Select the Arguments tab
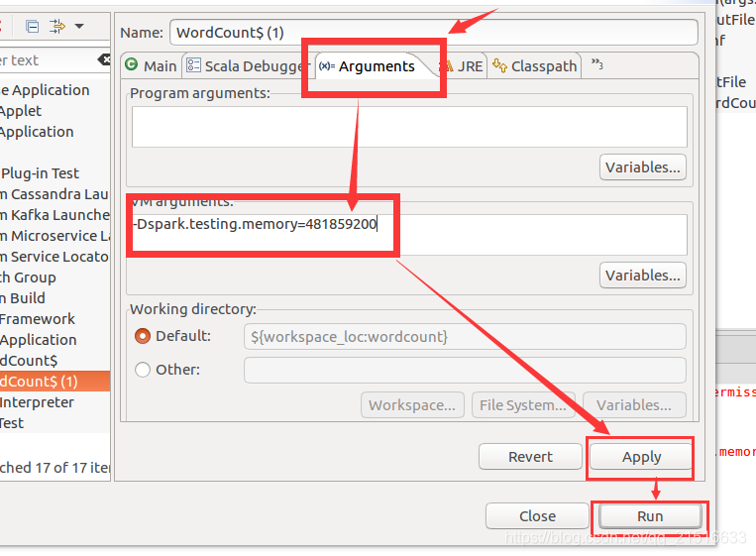 [x=368, y=66]
